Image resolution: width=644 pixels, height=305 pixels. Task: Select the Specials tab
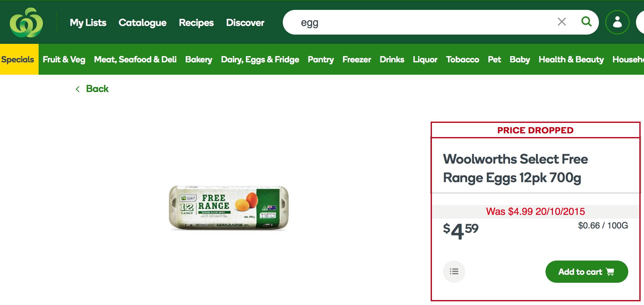pos(18,59)
